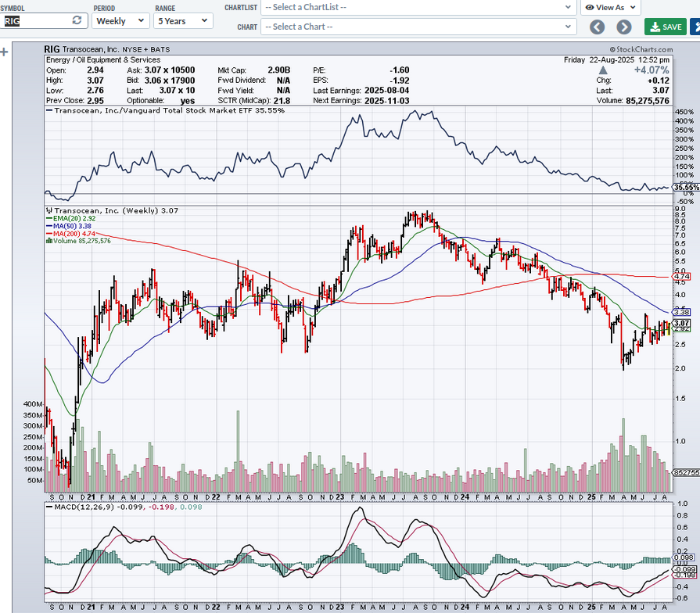Go to next chart with right arrow
The width and height of the screenshot is (700, 613).
[623, 27]
